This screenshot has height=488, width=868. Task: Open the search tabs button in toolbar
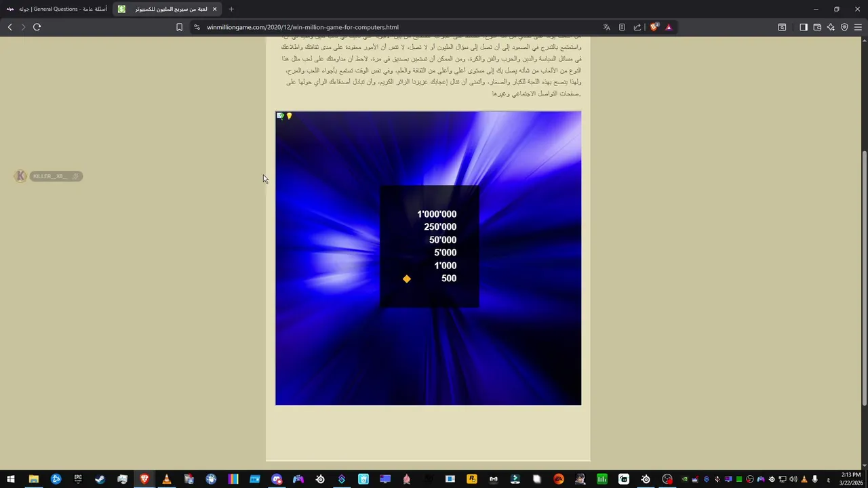coord(782,27)
